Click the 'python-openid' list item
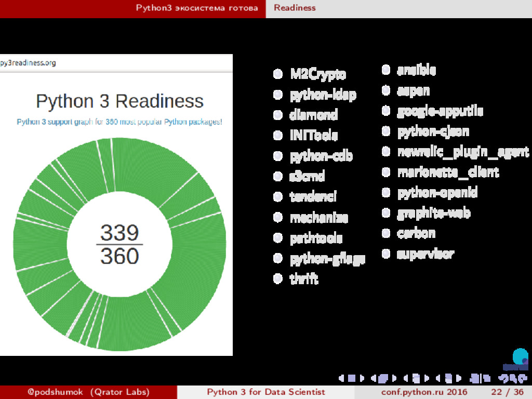The width and height of the screenshot is (532, 399). (437, 193)
